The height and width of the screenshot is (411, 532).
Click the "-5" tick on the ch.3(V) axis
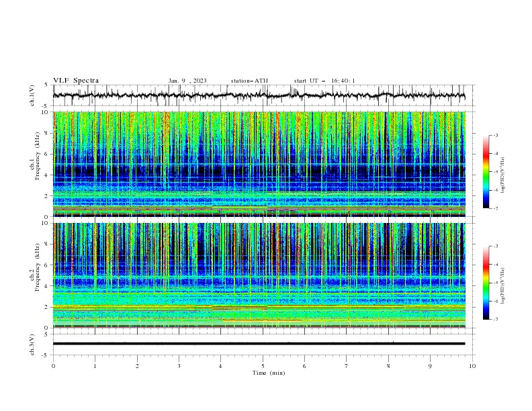click(x=46, y=355)
